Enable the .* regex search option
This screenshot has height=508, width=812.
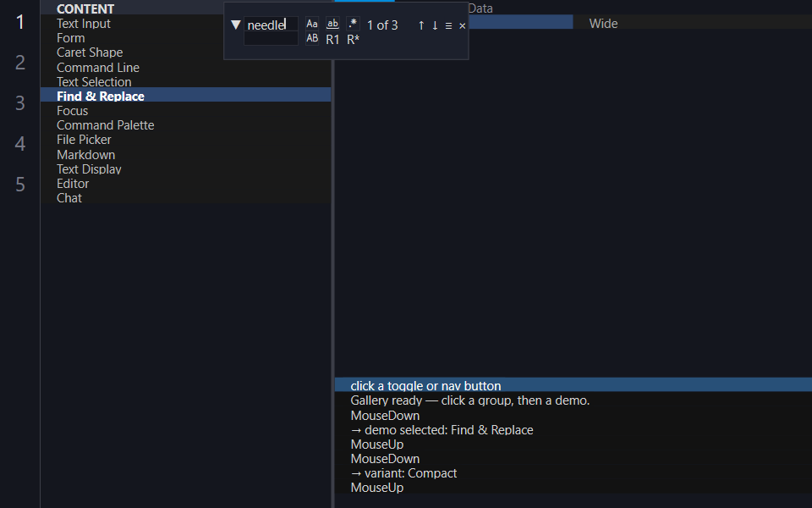(353, 24)
